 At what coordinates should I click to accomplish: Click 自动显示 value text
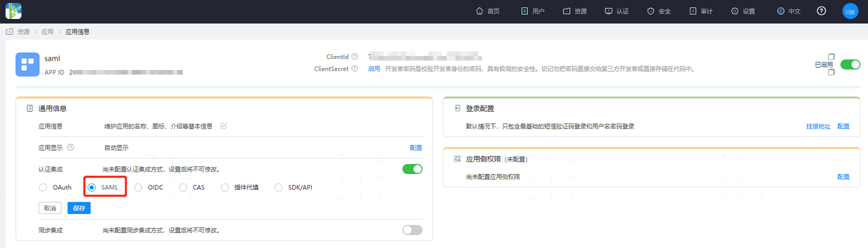116,147
